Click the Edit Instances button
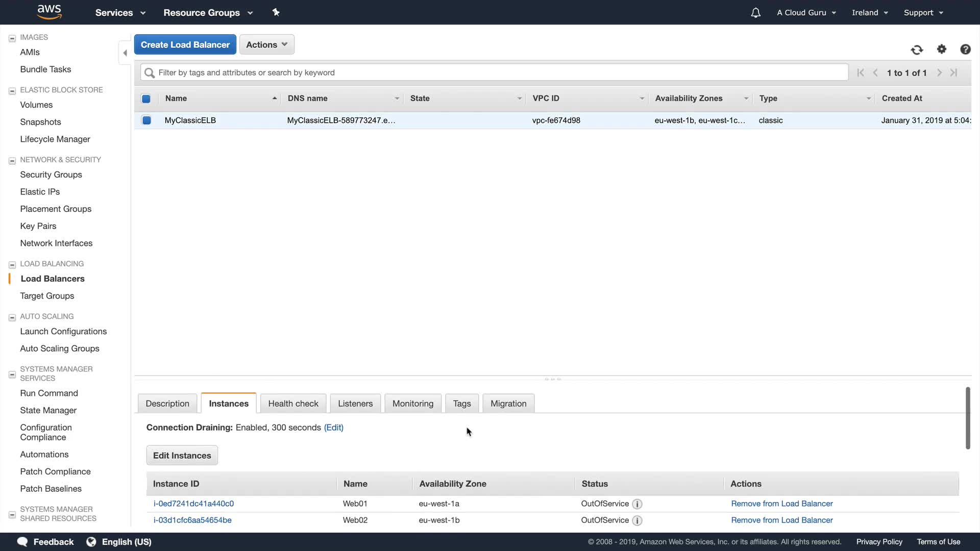The image size is (980, 551). coord(182,456)
